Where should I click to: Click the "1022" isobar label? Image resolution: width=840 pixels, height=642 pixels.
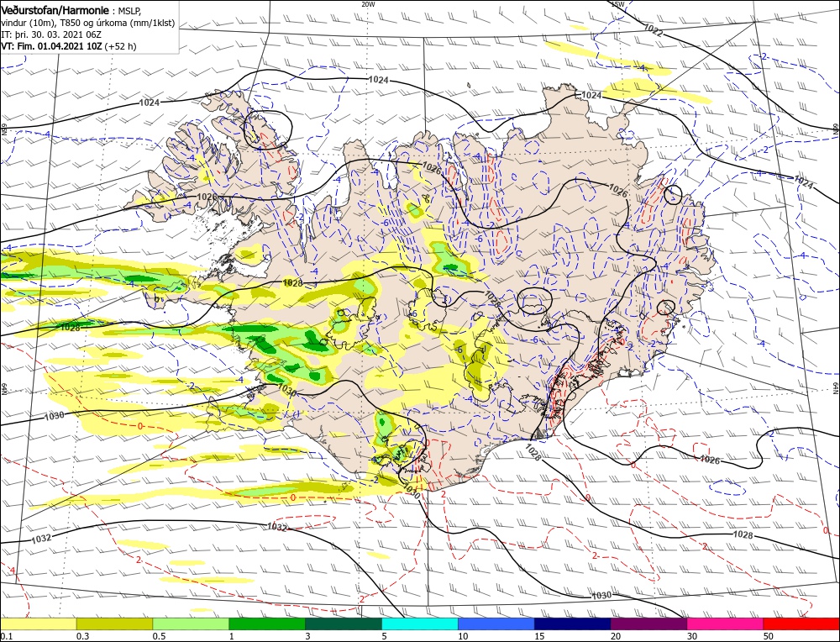(654, 30)
